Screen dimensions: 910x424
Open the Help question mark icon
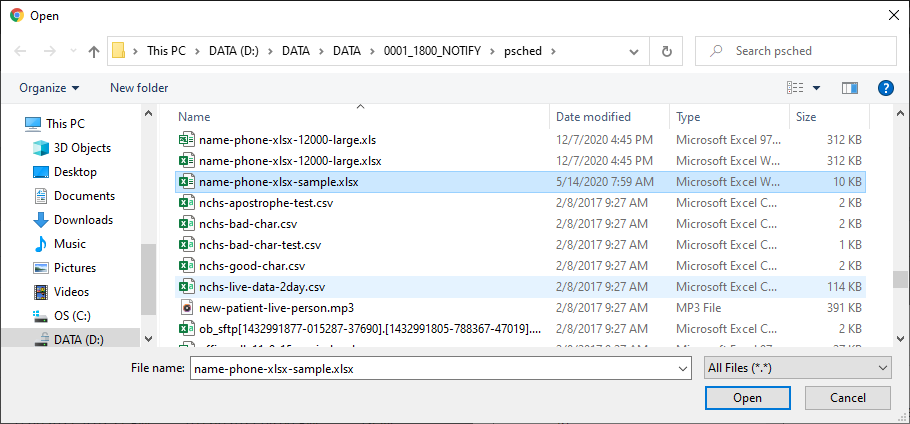point(885,88)
